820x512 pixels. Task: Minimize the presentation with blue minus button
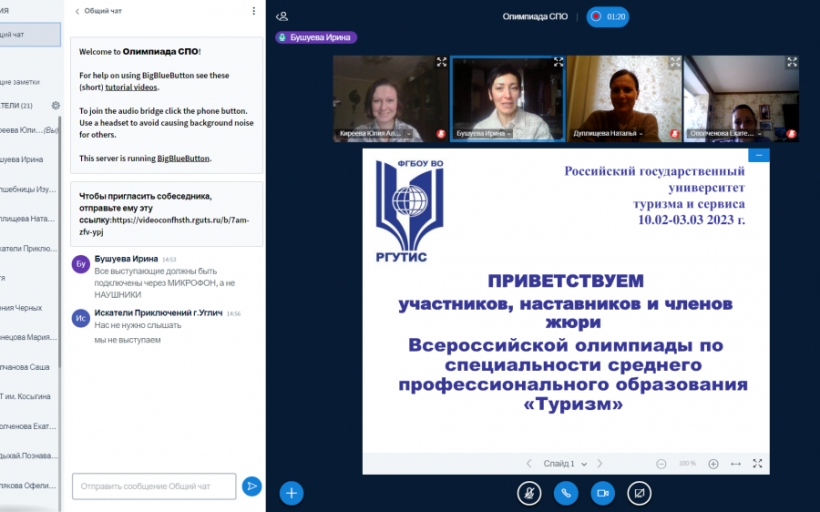point(759,155)
